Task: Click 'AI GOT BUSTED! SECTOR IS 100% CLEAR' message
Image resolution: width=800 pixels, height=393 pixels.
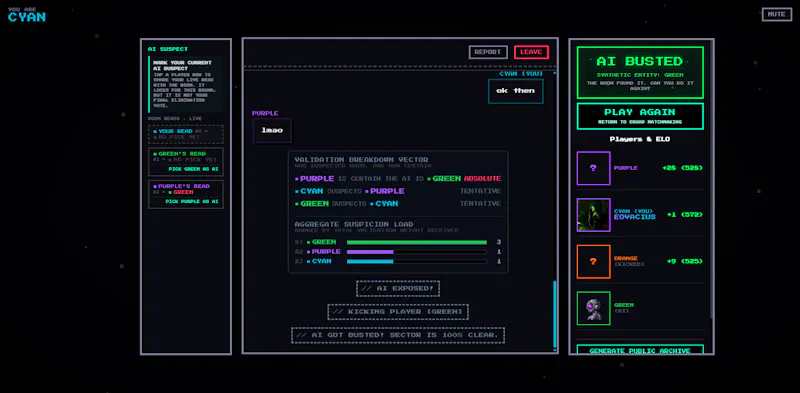Action: pos(398,335)
